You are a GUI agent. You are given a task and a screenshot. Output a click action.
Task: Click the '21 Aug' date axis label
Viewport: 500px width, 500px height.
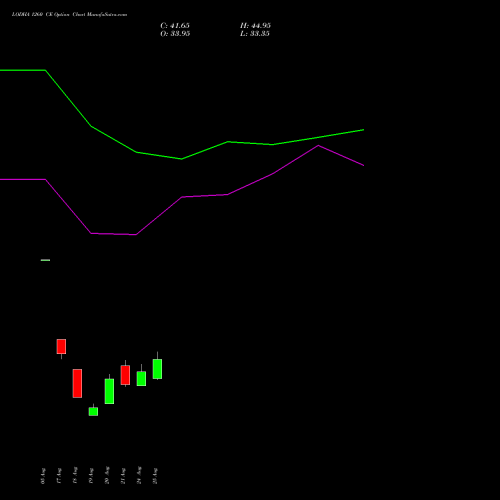[123, 476]
